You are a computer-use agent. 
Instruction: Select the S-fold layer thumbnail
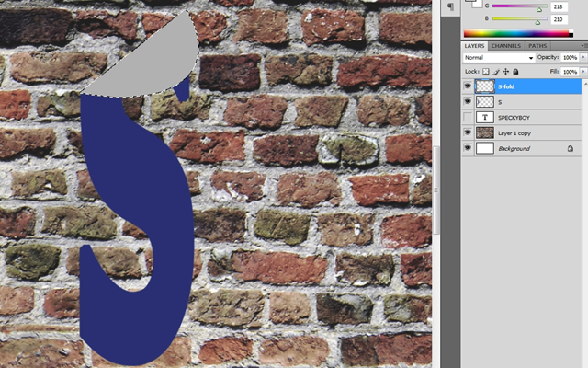485,86
